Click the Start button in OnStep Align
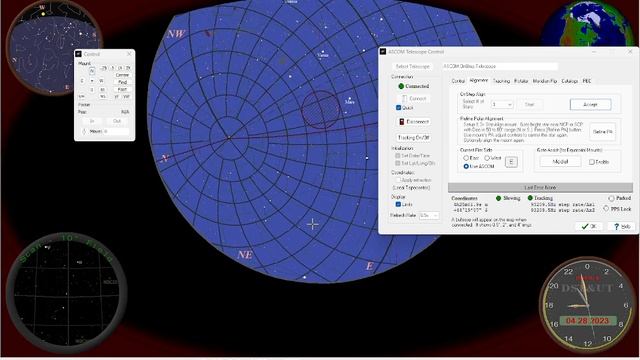640x360 pixels. (529, 104)
